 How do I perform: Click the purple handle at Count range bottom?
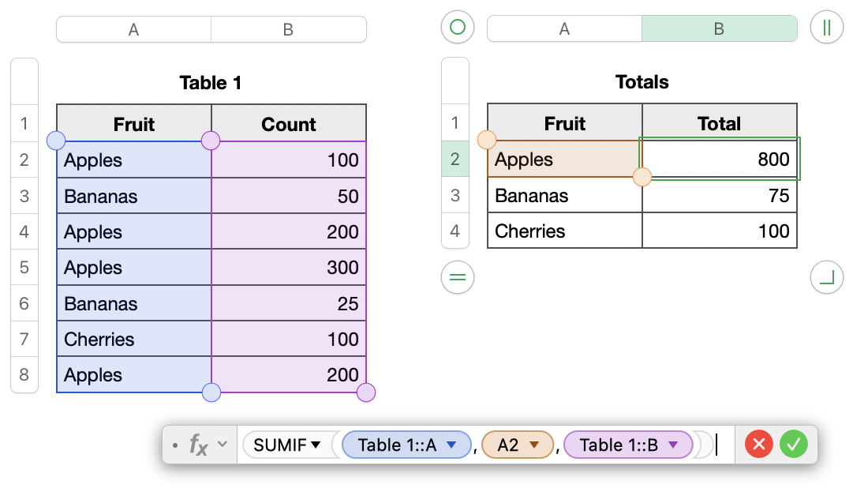[x=366, y=392]
